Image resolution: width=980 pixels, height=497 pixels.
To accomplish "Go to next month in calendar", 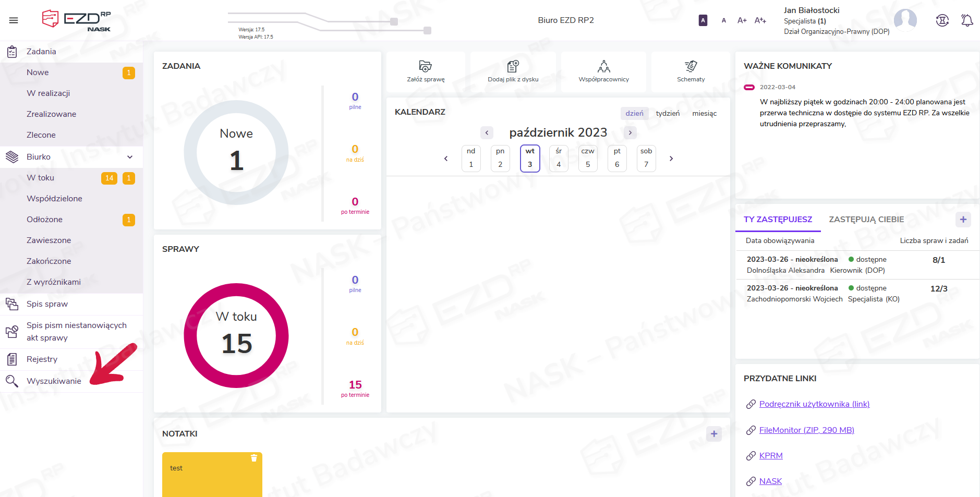I will click(630, 132).
